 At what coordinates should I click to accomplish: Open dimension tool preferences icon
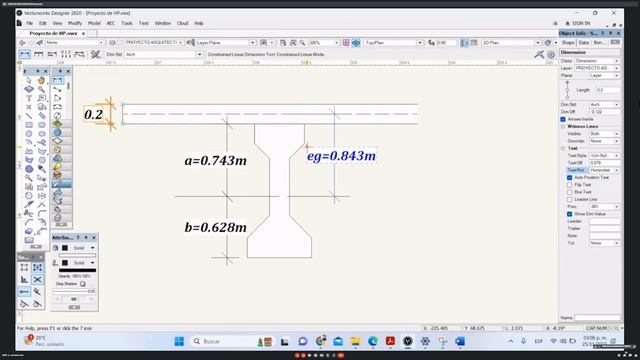[96, 54]
